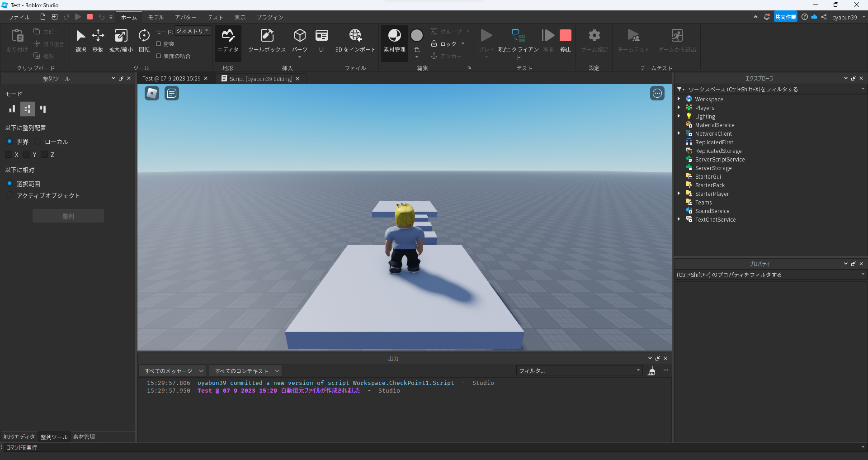
Task: Switch to the プラグイン ribbon tab
Action: pyautogui.click(x=270, y=17)
